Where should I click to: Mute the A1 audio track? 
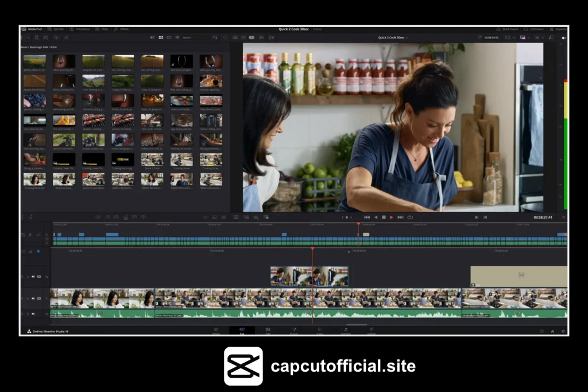point(33,314)
